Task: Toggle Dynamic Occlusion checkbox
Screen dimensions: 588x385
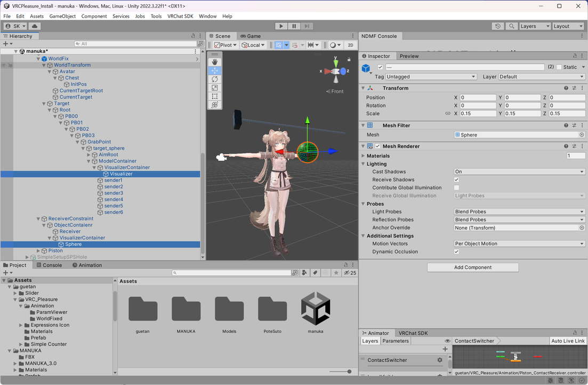Action: tap(456, 252)
